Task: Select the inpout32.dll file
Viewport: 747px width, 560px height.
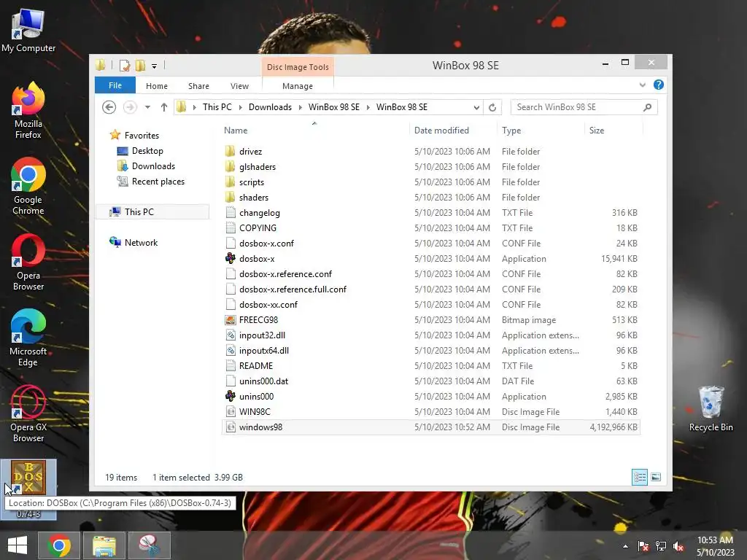Action: pyautogui.click(x=431, y=335)
